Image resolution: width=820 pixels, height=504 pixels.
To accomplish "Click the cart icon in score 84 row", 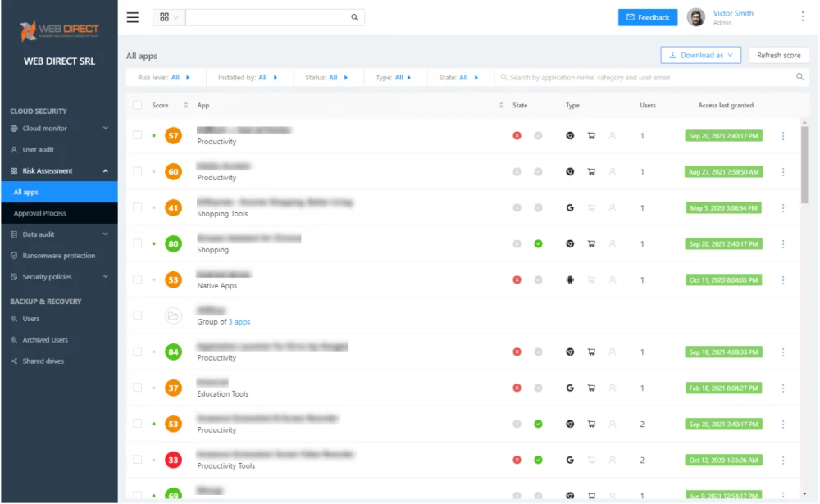I will [x=591, y=352].
